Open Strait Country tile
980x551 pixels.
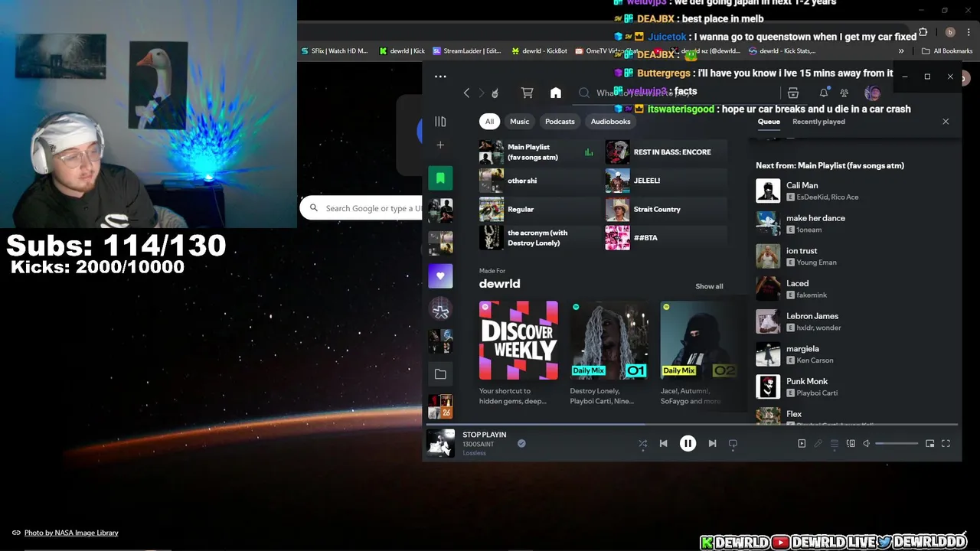(666, 209)
